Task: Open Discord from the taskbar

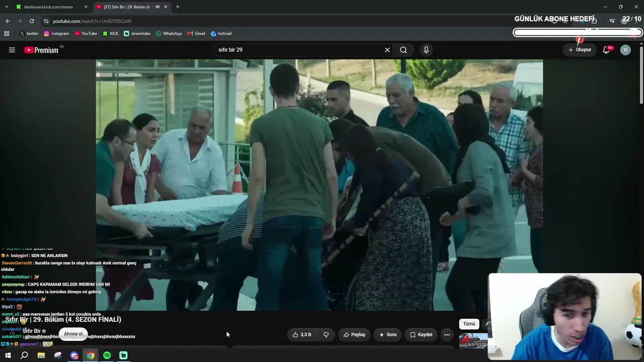Action: click(x=74, y=355)
